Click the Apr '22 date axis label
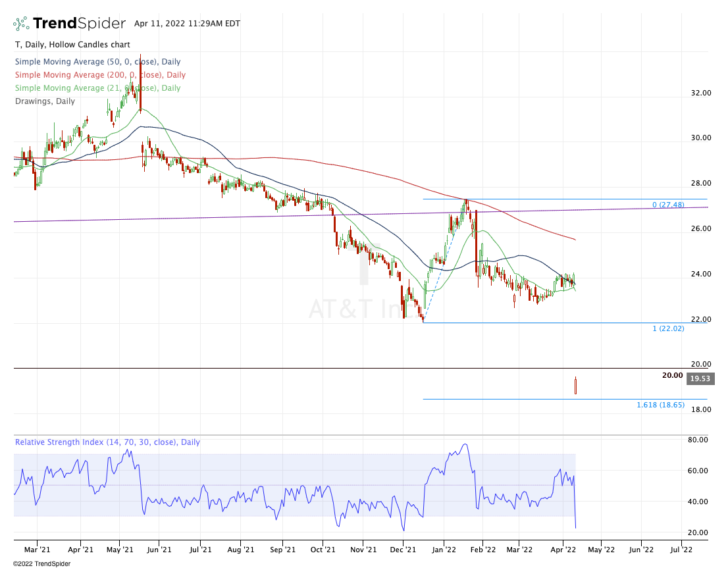Screen dimensions: 728x570 pos(563,550)
